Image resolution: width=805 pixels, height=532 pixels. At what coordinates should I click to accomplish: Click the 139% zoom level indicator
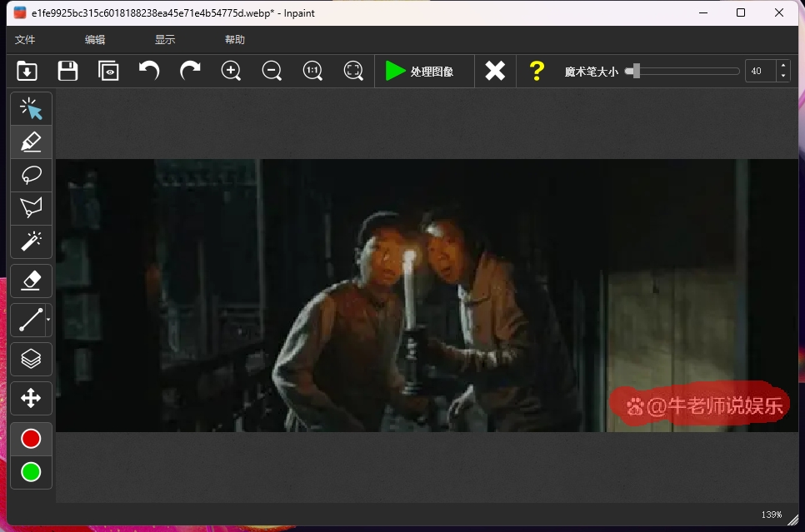[x=771, y=515]
